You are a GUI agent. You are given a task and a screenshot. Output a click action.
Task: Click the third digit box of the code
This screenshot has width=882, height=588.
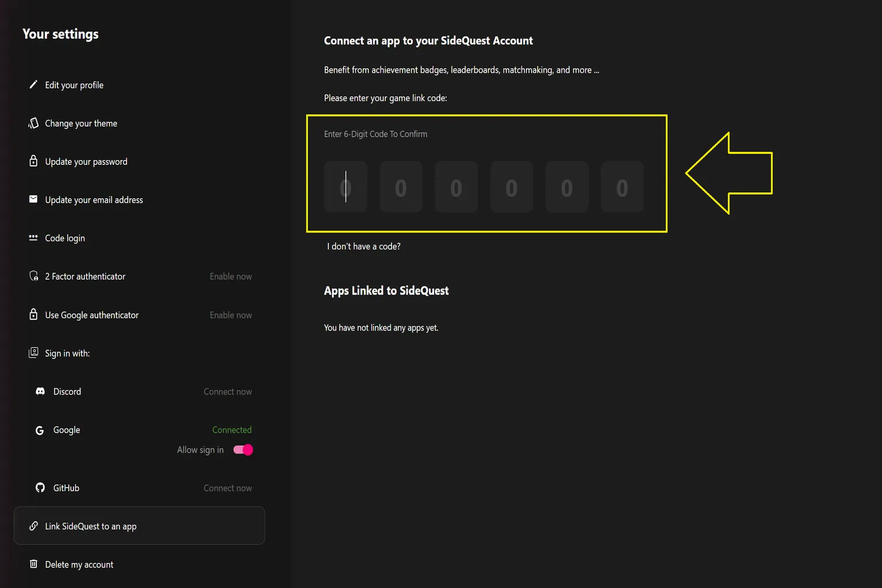(x=456, y=187)
